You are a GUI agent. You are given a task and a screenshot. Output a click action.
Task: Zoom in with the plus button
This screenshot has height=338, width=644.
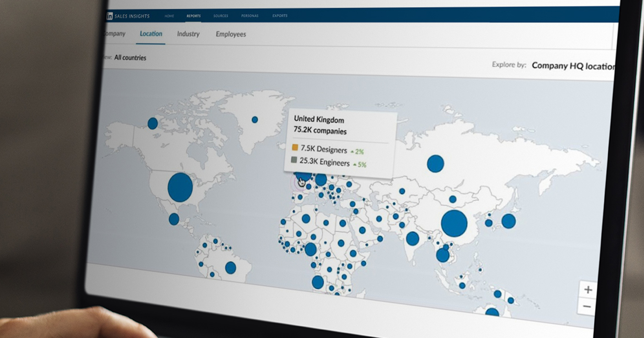[x=588, y=290]
